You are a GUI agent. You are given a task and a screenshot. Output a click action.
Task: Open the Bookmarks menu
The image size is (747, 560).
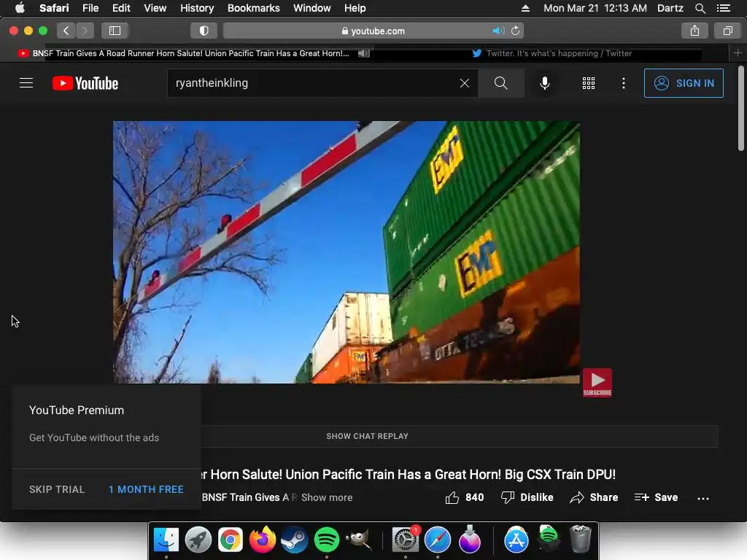point(253,8)
